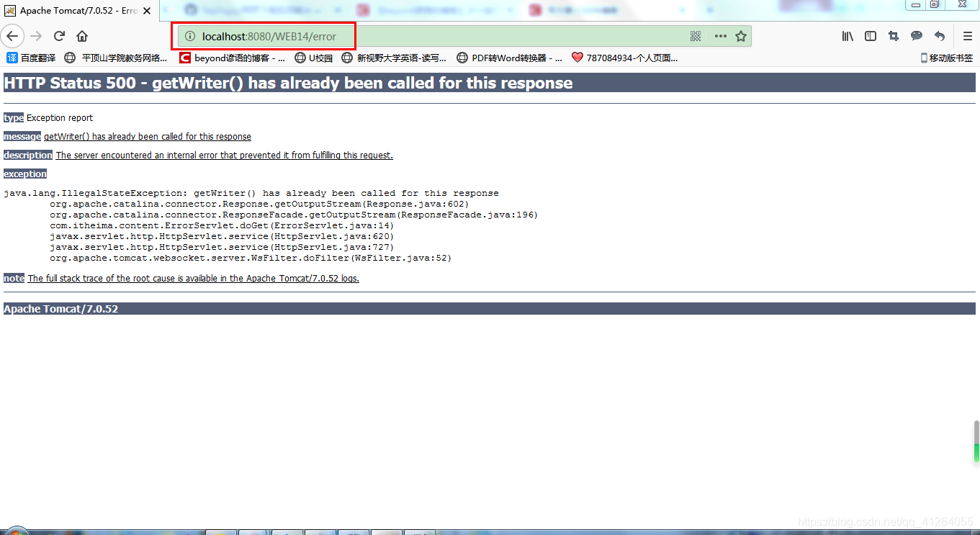Open 787084934-个人页面 bookmark
The width and height of the screenshot is (980, 535).
click(624, 58)
